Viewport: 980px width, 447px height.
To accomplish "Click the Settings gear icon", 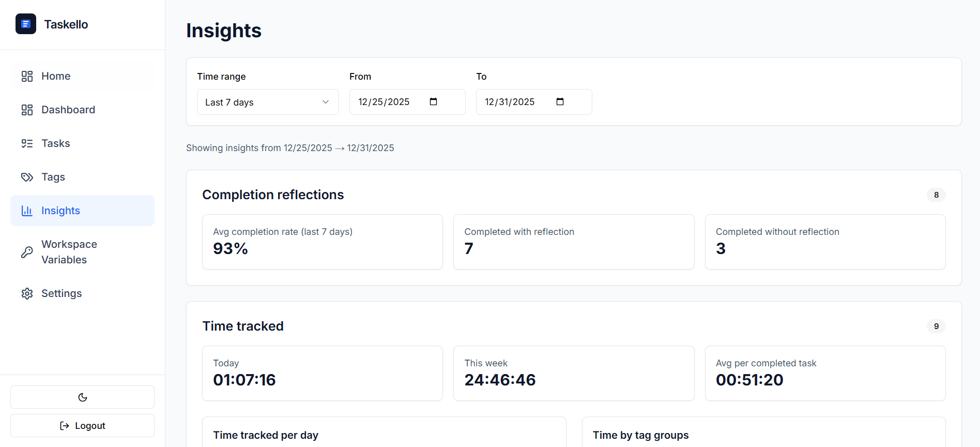I will click(x=27, y=293).
